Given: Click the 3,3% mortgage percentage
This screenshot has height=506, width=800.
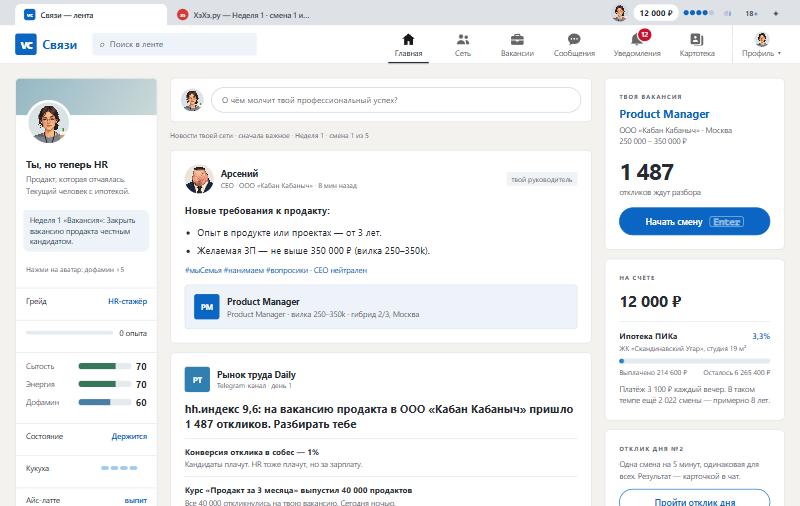Looking at the screenshot, I should pos(761,336).
